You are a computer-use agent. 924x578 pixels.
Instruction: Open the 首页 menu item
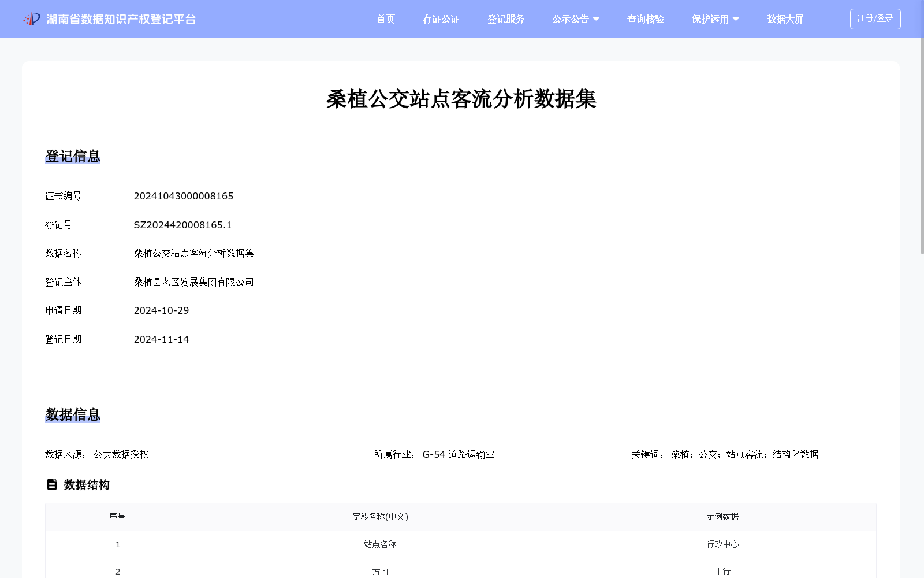click(x=386, y=19)
